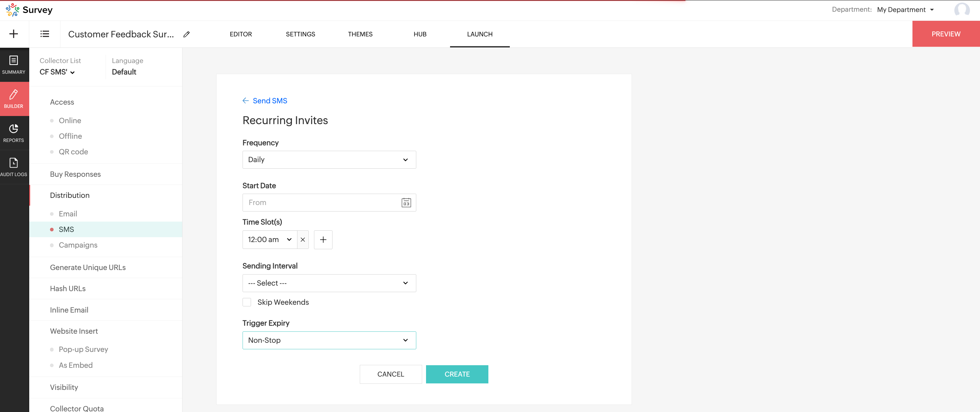Click the plus icon to create new survey

tap(14, 34)
